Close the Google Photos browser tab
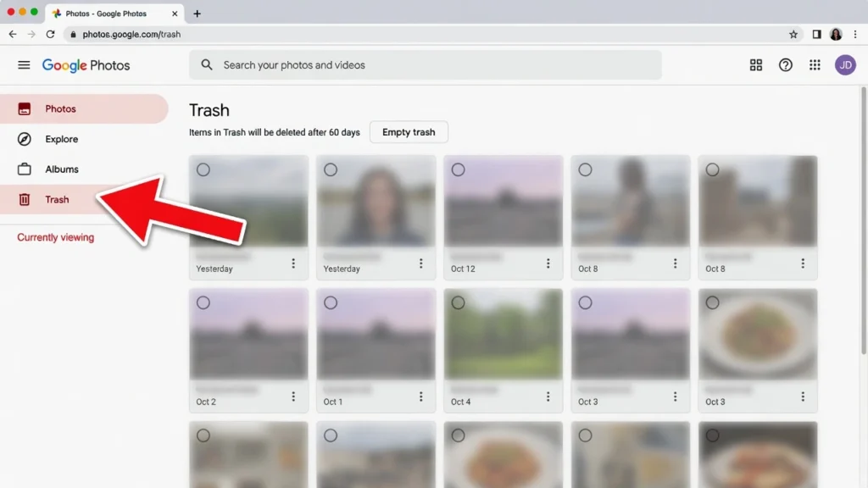 (x=175, y=14)
